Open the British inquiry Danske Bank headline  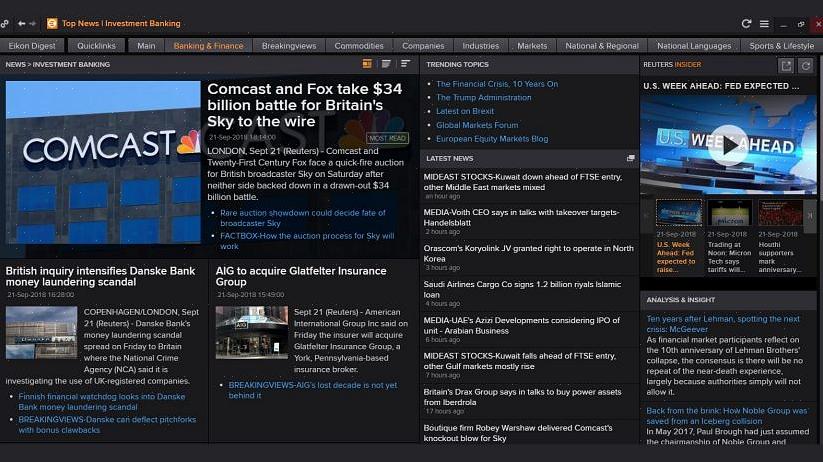pos(100,276)
